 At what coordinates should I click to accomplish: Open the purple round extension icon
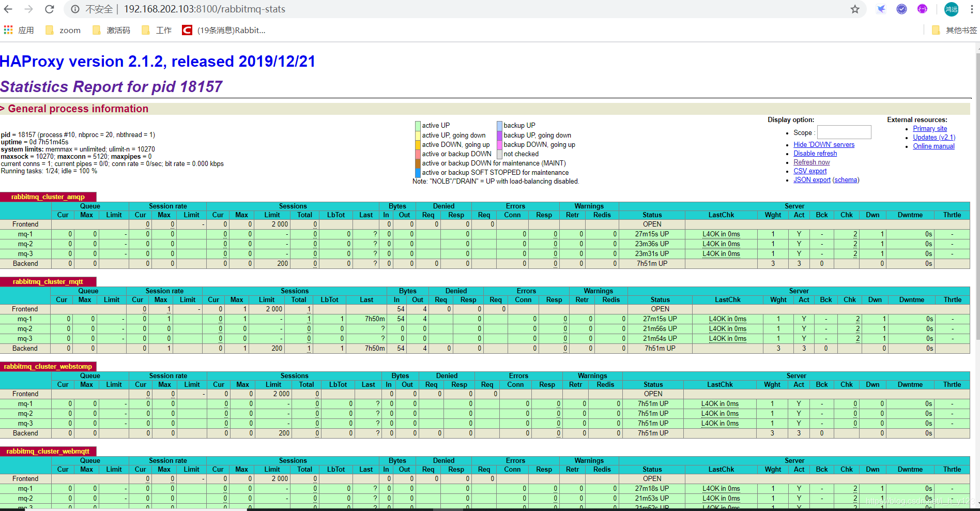point(922,9)
